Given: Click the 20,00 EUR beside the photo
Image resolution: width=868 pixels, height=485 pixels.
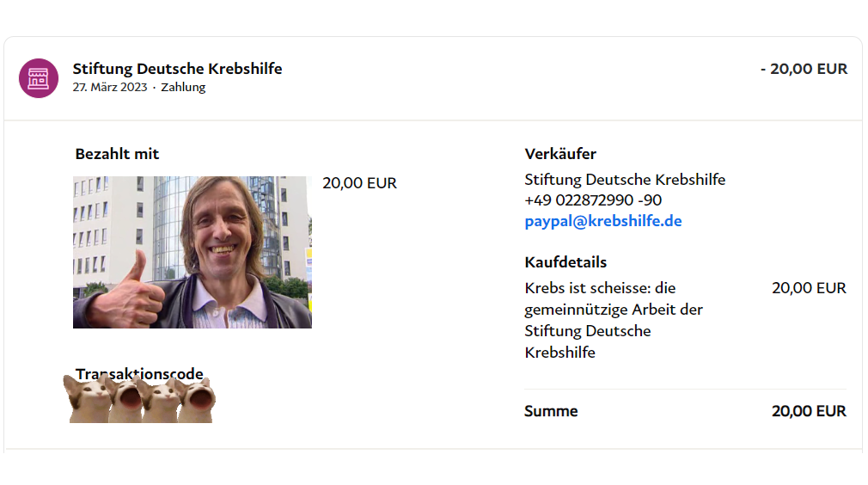Looking at the screenshot, I should point(360,183).
